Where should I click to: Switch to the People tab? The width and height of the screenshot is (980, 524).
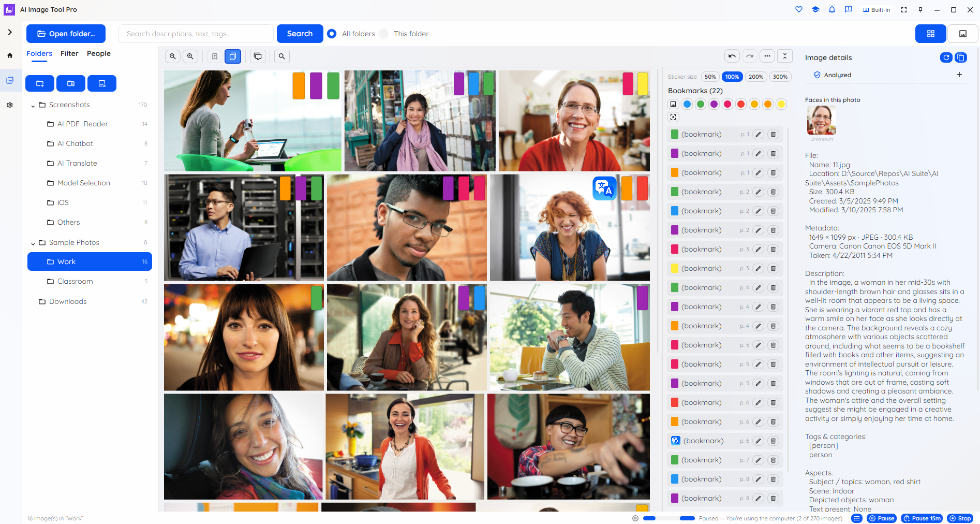(99, 53)
